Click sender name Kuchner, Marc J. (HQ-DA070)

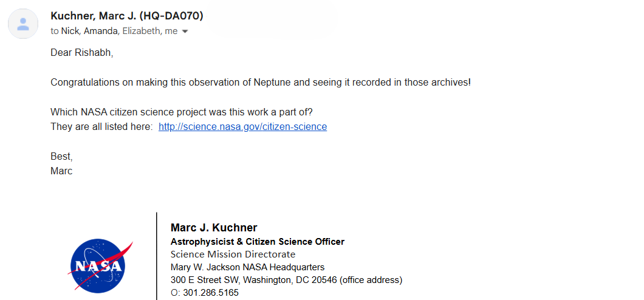click(127, 16)
